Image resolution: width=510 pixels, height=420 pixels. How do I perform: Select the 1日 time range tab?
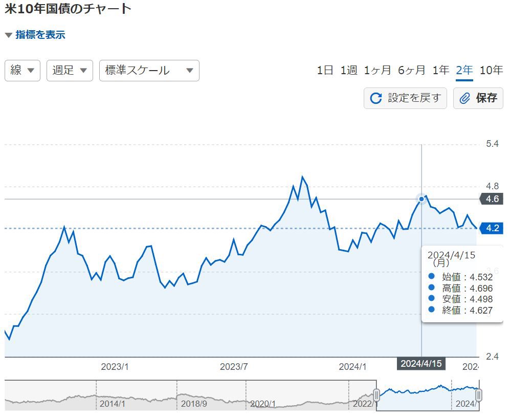coord(325,70)
